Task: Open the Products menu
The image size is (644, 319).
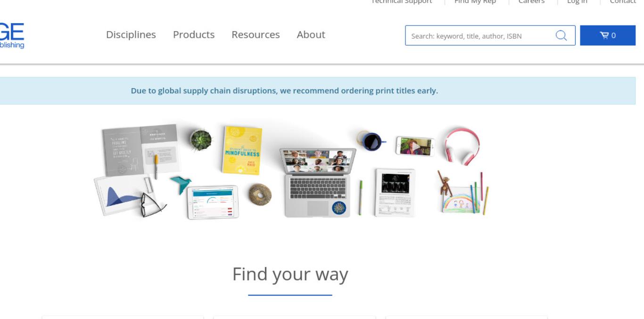Action: [x=194, y=35]
